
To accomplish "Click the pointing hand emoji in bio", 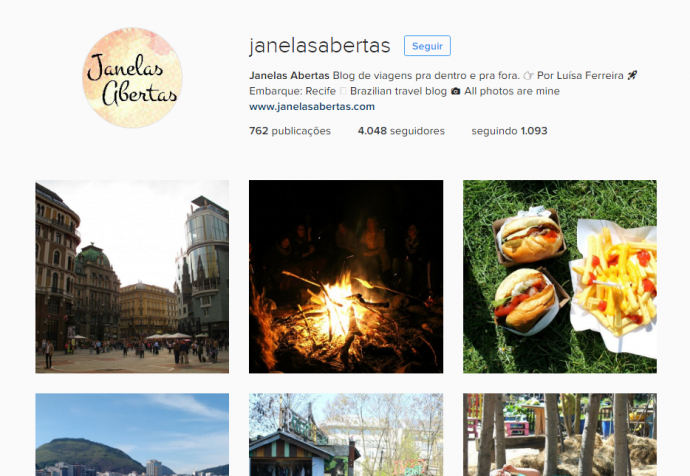I will pyautogui.click(x=528, y=76).
